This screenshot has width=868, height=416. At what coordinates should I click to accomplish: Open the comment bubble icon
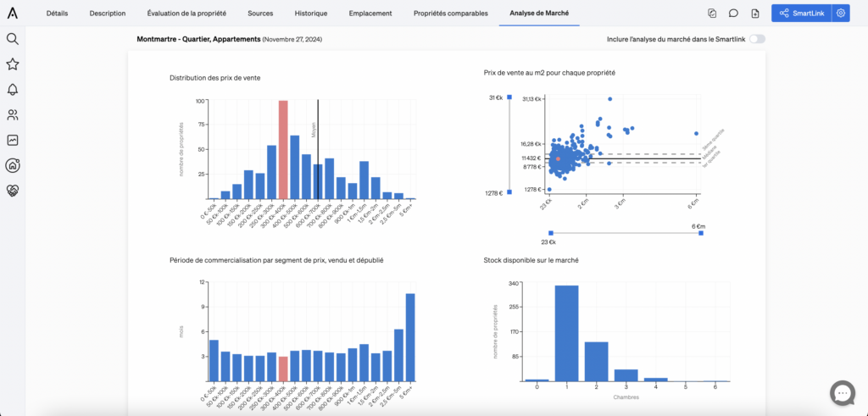[x=733, y=14]
